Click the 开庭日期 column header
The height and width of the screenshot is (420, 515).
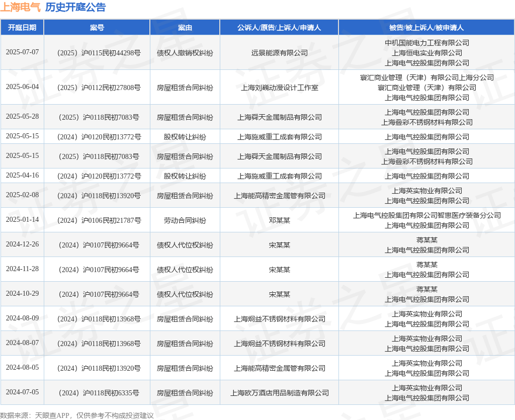(22, 28)
